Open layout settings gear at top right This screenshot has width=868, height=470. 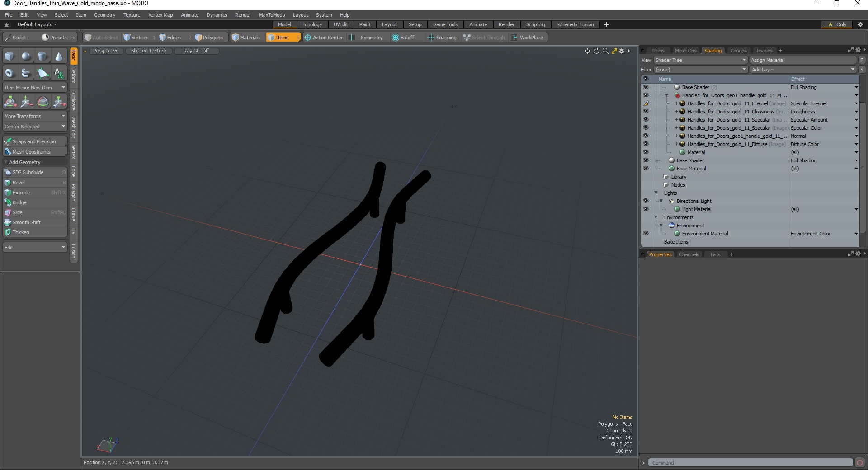click(860, 24)
